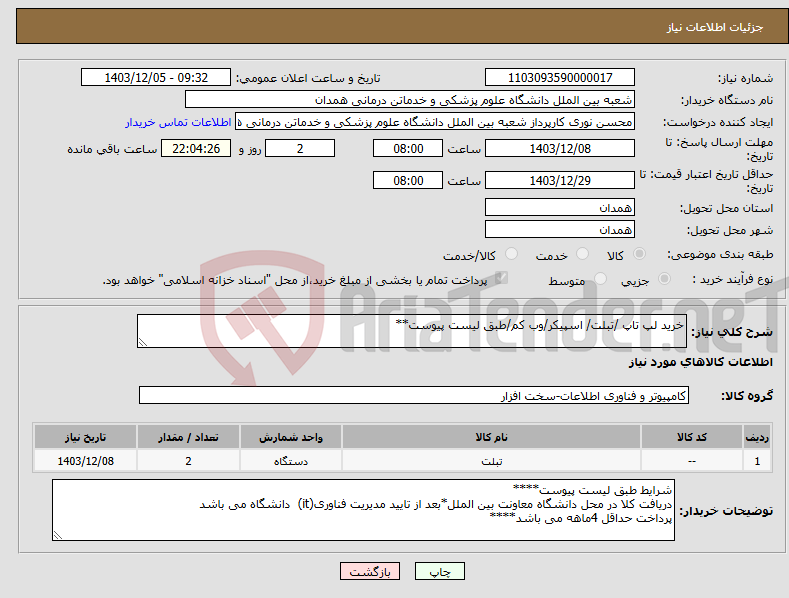The width and height of the screenshot is (789, 598).
Task: Click the نام کالا column header
Action: coord(492,437)
